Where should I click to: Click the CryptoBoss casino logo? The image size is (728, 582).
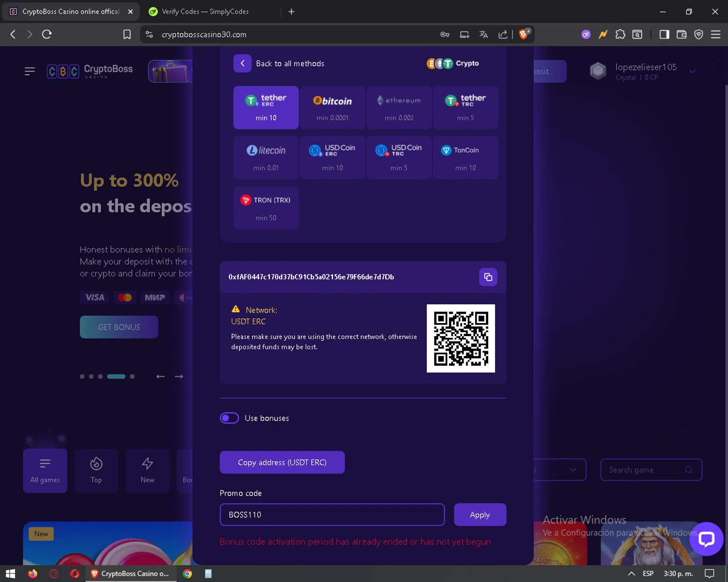[90, 71]
